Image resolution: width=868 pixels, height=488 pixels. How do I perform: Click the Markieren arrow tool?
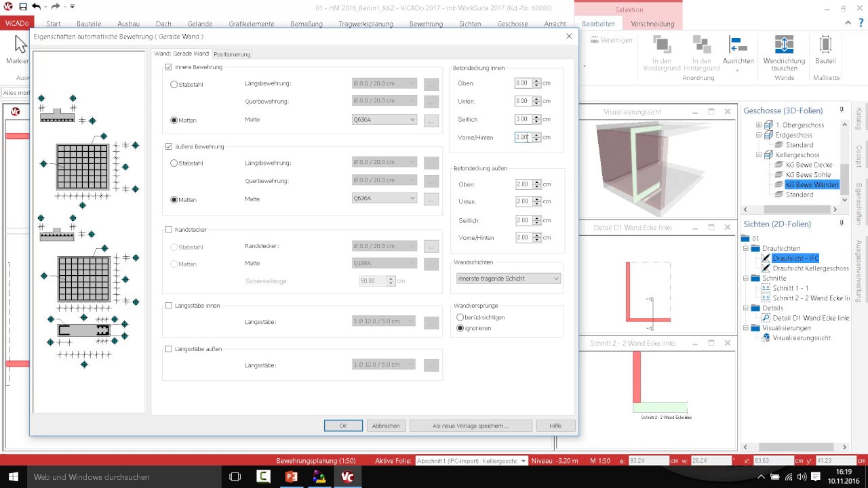21,44
